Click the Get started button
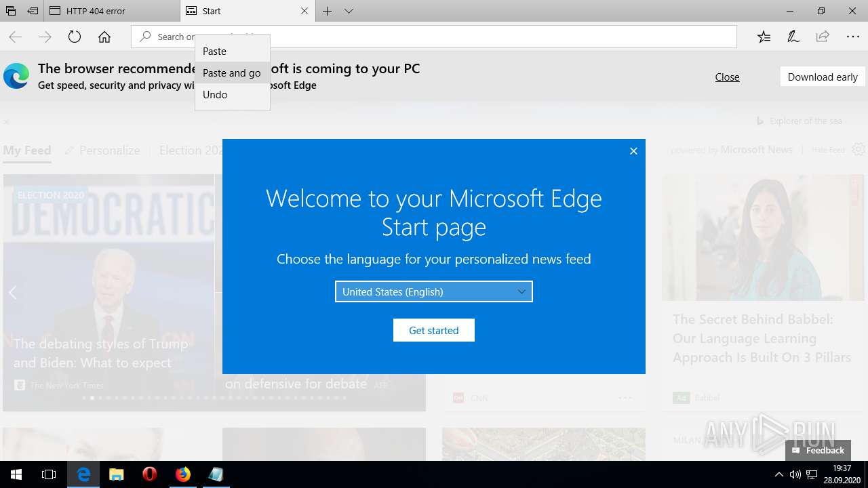868x488 pixels. [x=434, y=330]
